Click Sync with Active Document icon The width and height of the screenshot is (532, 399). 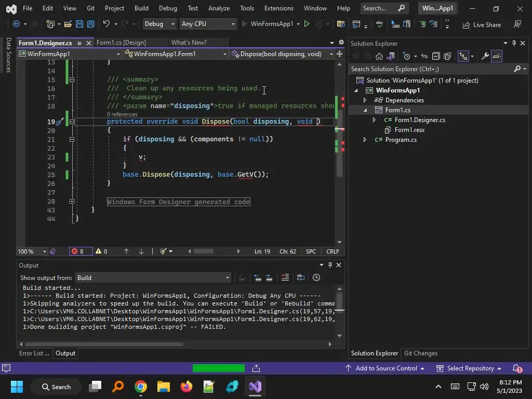[424, 56]
